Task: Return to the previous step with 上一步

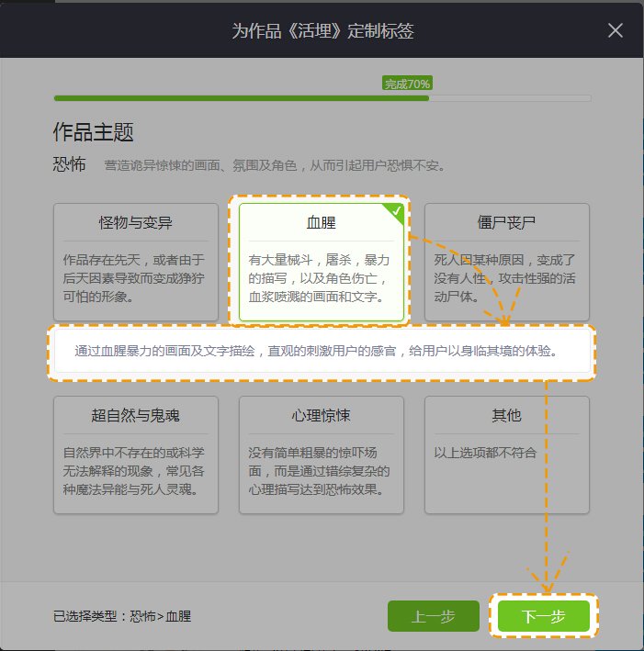Action: point(434,617)
